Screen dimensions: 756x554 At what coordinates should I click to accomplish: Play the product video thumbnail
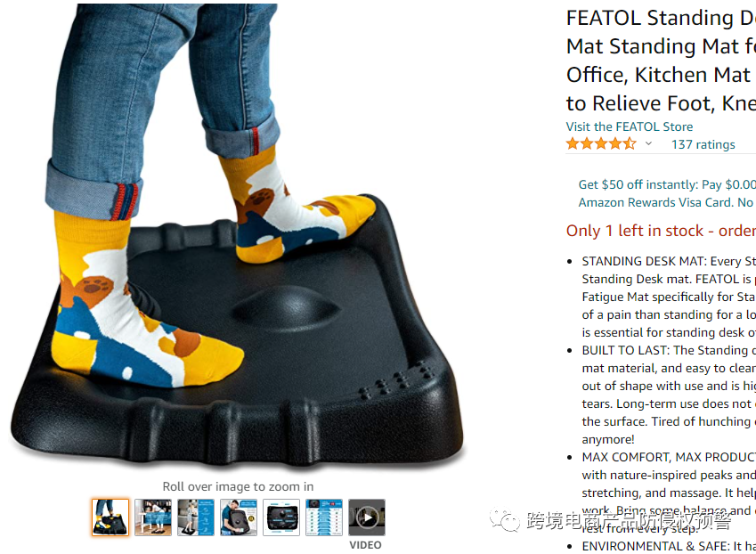pos(367,517)
